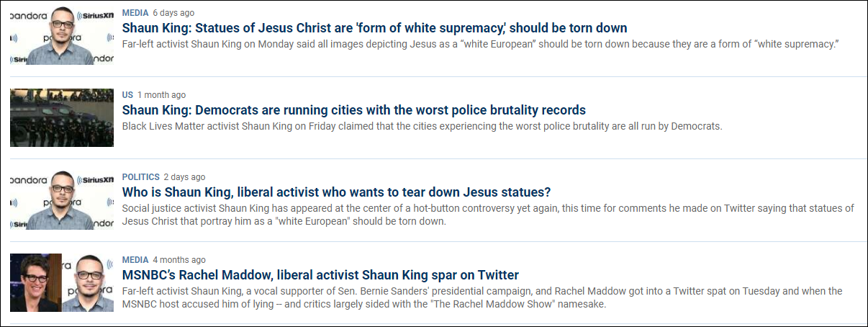Open the 'Who is Shaun King' headline
This screenshot has width=868, height=327.
coord(336,192)
